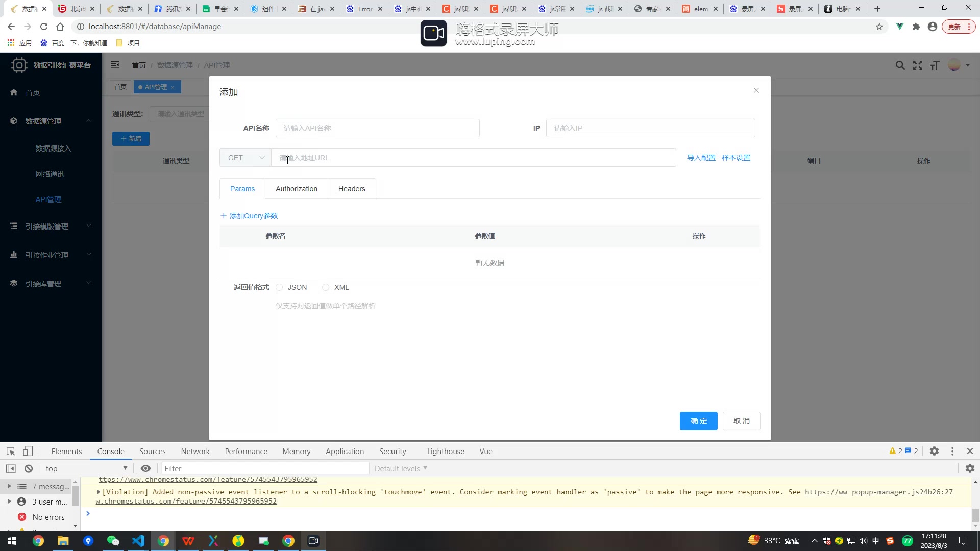
Task: Click the 导入配置 link
Action: [x=701, y=158]
